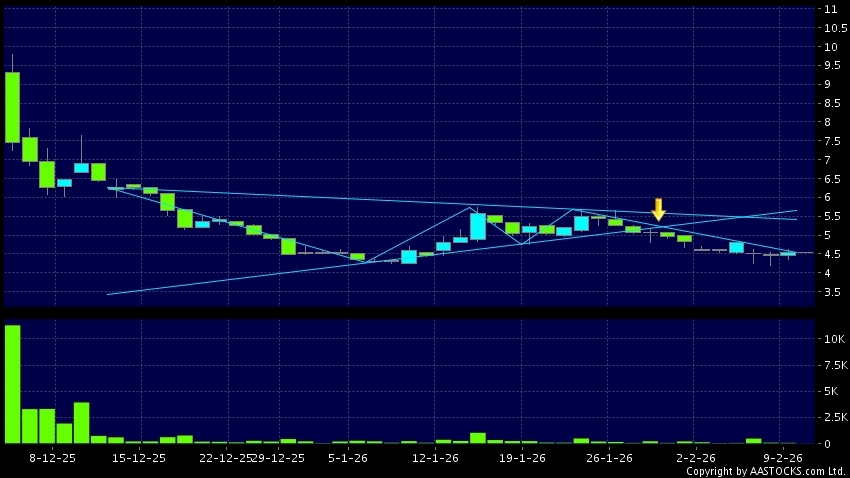
Task: Click the 19-1-26 date on the axis
Action: (x=522, y=458)
